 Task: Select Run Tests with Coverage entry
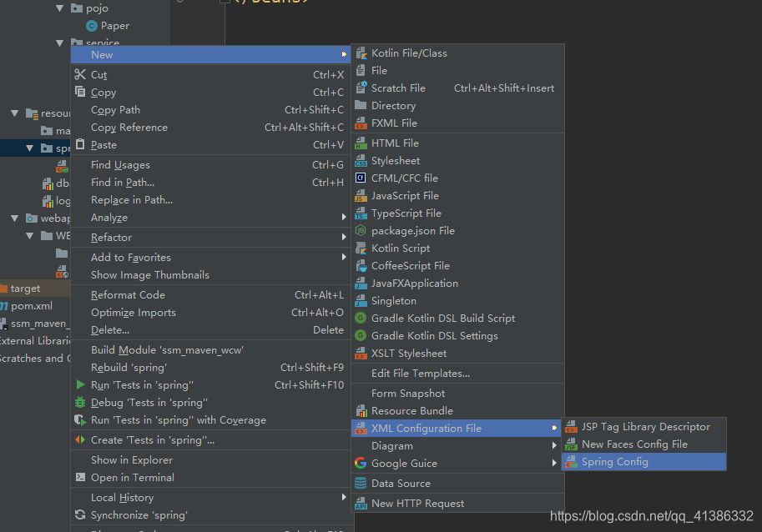pyautogui.click(x=210, y=420)
